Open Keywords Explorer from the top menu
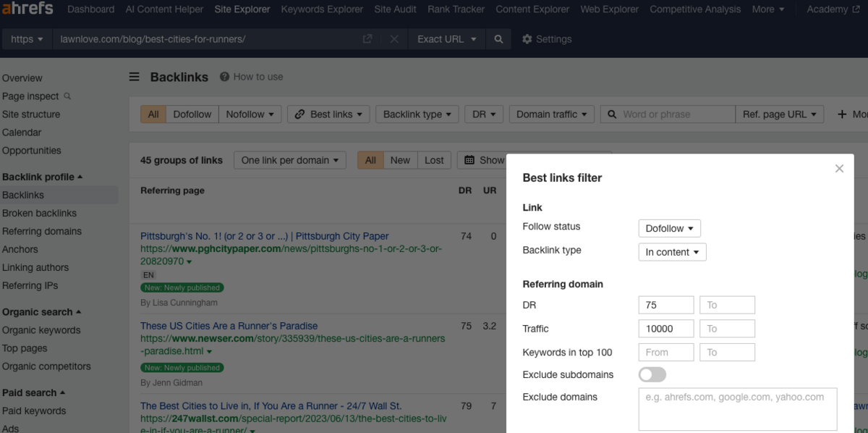868x433 pixels. tap(321, 9)
